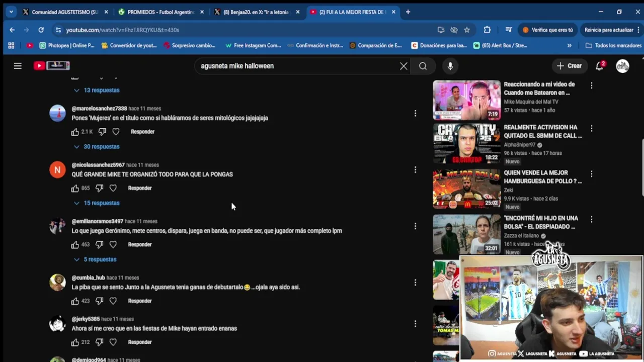Open 'REALMENTE ACTIVISION HA QUITADO EL SBMM' thumbnail
This screenshot has height=362, width=644.
tap(466, 143)
